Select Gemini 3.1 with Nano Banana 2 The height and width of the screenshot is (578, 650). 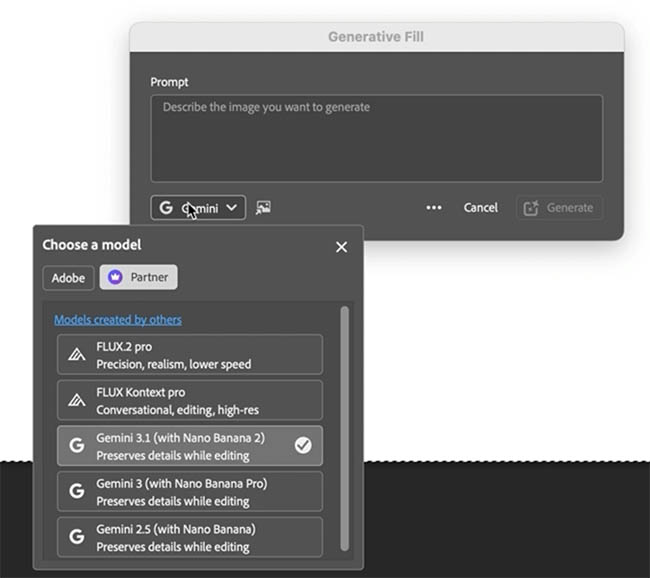pyautogui.click(x=190, y=446)
